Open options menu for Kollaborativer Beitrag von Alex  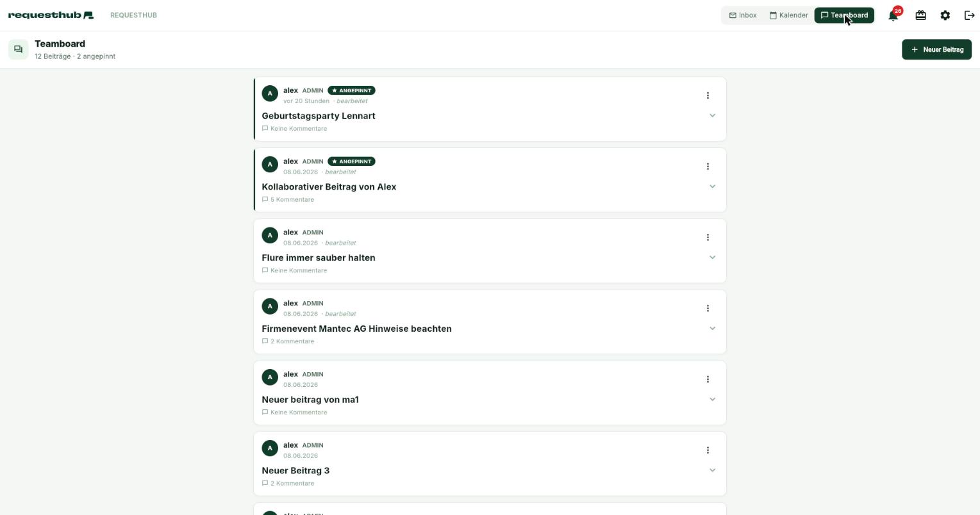(x=708, y=167)
